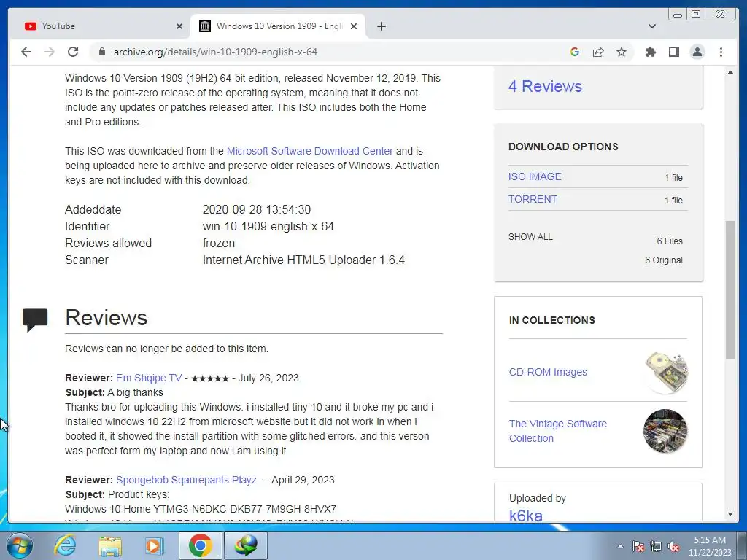Viewport: 747px width, 560px height.
Task: Open the 6 Original files link
Action: [x=664, y=260]
